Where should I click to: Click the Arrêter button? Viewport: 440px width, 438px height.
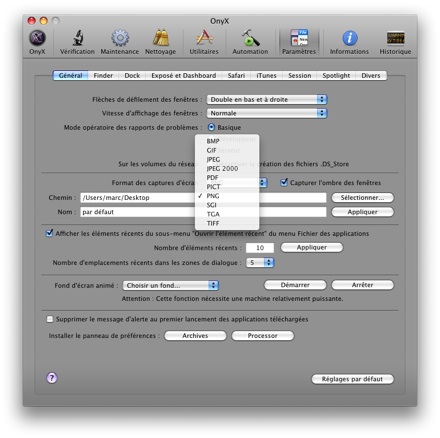[362, 285]
